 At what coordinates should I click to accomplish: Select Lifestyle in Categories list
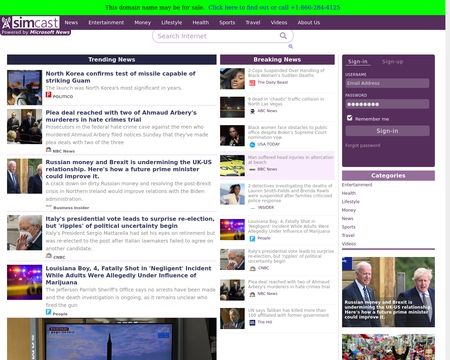pos(351,202)
